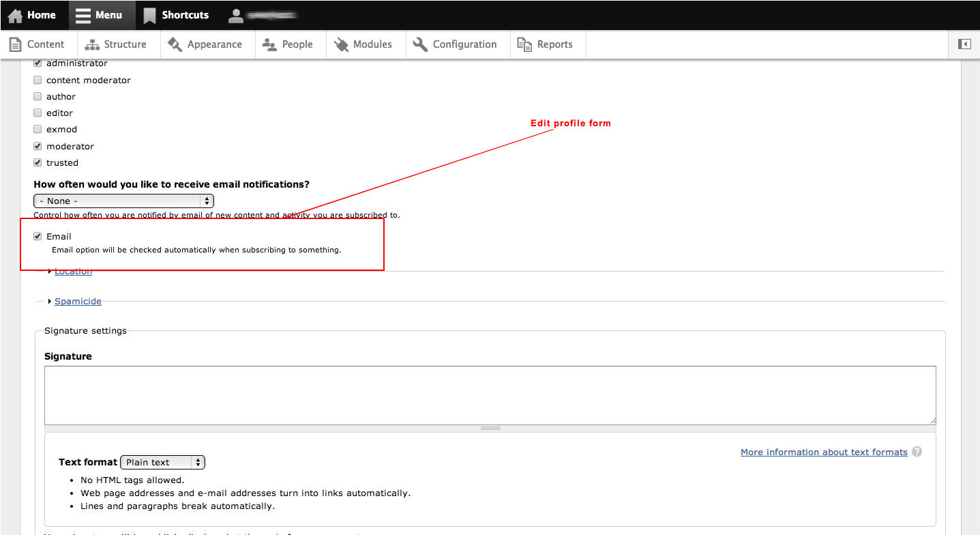
Task: Click the Menu item in the black toolbar
Action: click(x=102, y=14)
